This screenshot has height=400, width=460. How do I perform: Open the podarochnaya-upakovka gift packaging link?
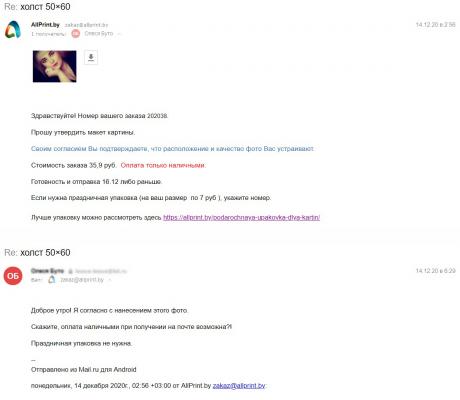pos(241,218)
